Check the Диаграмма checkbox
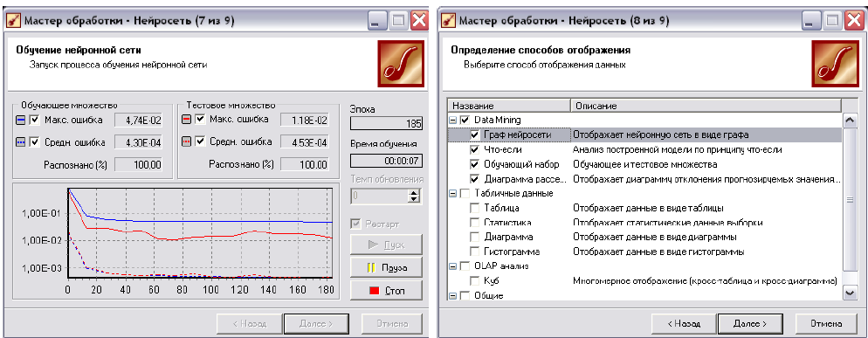The width and height of the screenshot is (868, 338). point(474,238)
